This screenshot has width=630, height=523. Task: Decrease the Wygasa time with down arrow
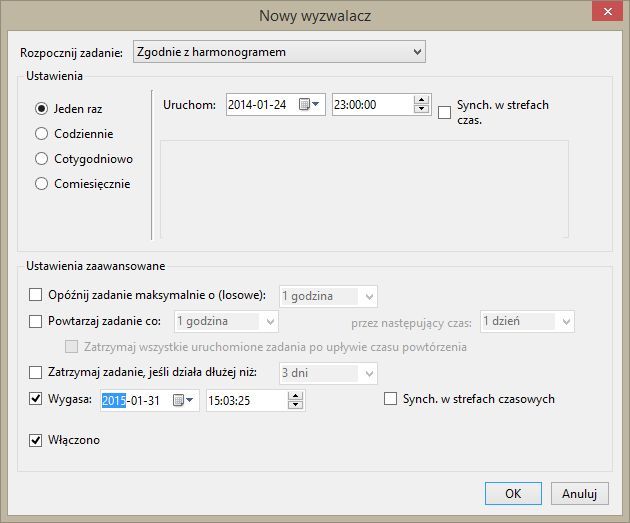pos(295,405)
